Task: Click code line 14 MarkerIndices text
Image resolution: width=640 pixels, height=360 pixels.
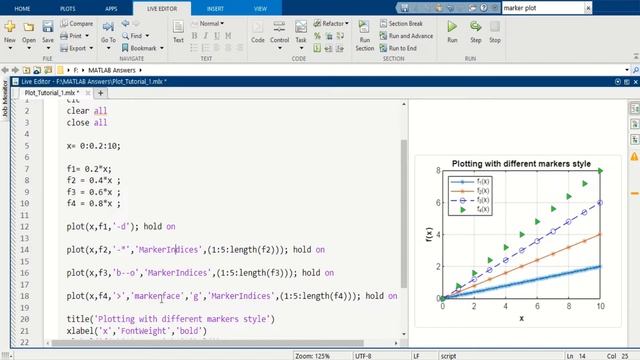Action: click(x=169, y=249)
